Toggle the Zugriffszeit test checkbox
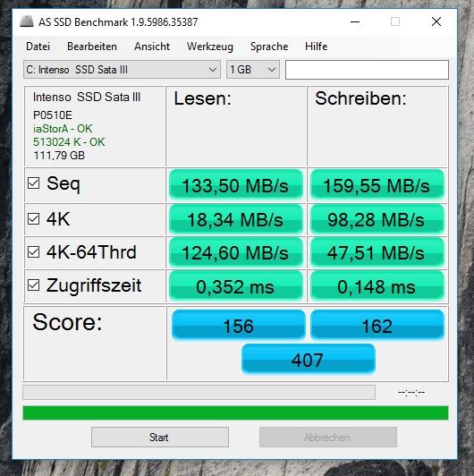 [33, 285]
